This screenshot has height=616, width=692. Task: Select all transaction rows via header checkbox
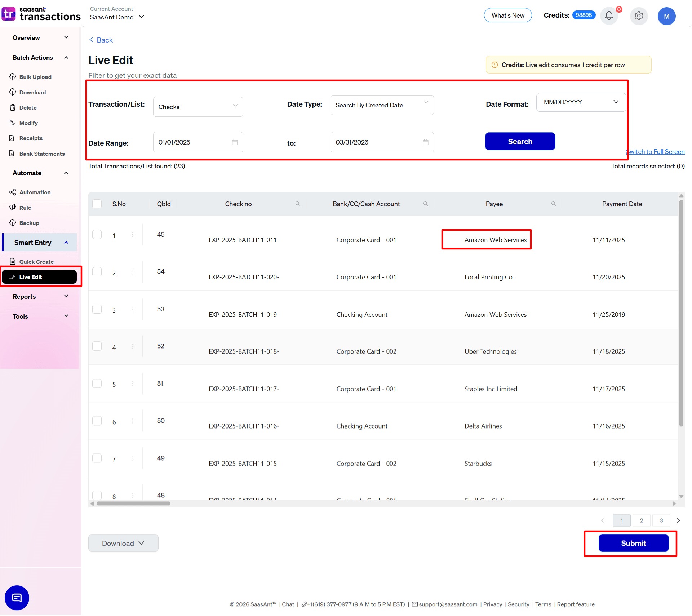pyautogui.click(x=97, y=204)
